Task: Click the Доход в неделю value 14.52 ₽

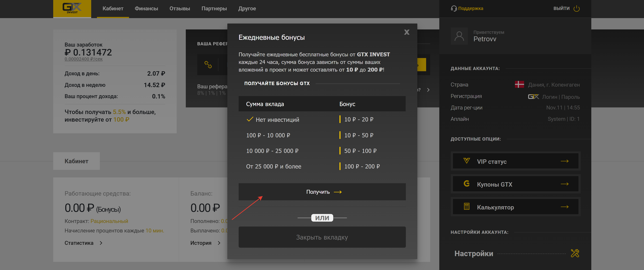Action: [x=154, y=85]
